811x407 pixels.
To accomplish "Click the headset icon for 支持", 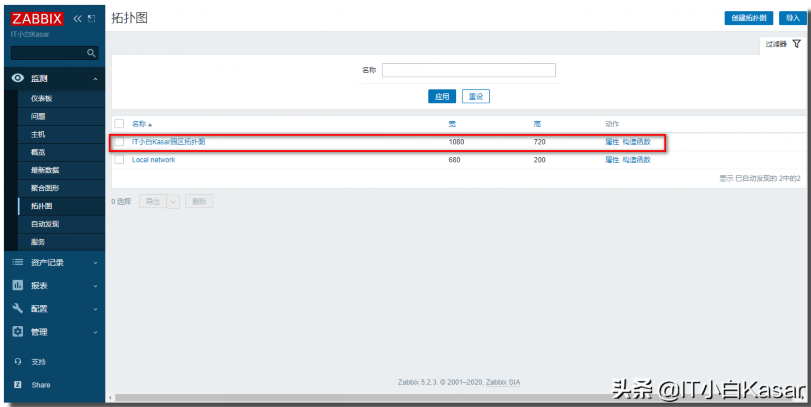I will pyautogui.click(x=18, y=361).
